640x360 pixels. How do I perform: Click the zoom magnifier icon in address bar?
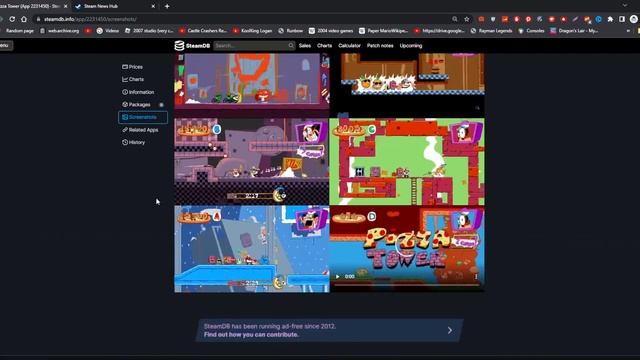[455, 19]
